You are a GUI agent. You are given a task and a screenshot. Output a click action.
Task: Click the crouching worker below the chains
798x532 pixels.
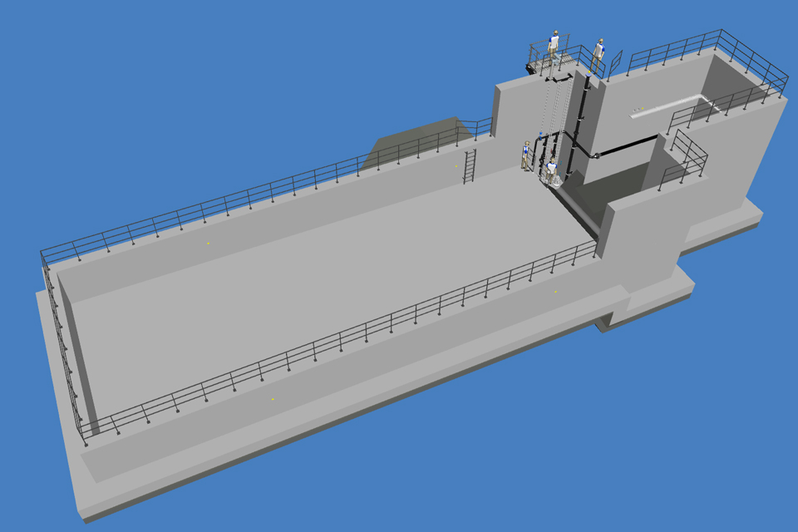click(x=551, y=170)
